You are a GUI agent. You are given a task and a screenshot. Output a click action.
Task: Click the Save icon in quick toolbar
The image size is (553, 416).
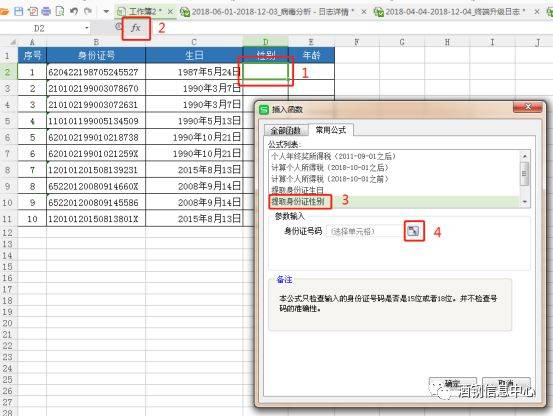[18, 11]
